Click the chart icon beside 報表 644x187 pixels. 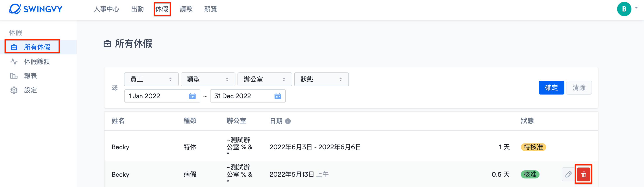(14, 76)
